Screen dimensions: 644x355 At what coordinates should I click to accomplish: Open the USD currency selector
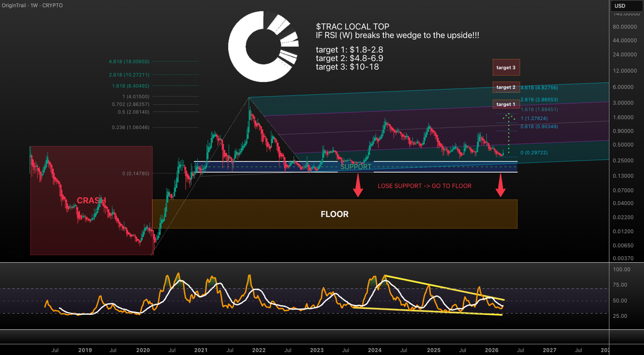[626, 6]
